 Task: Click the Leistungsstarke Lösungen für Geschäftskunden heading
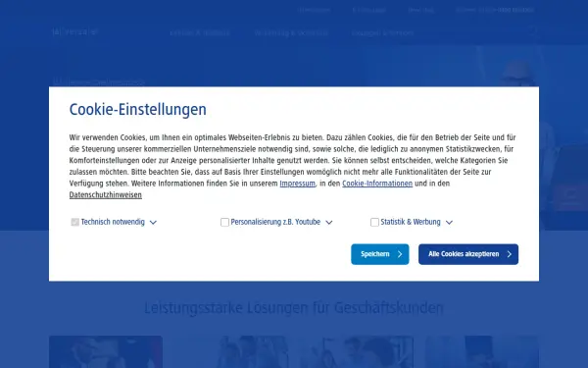(294, 308)
